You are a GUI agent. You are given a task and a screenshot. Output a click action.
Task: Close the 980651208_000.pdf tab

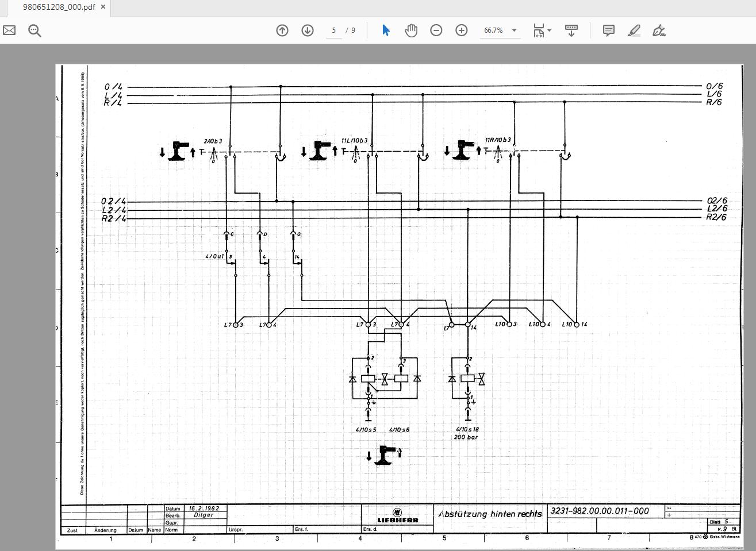[103, 7]
